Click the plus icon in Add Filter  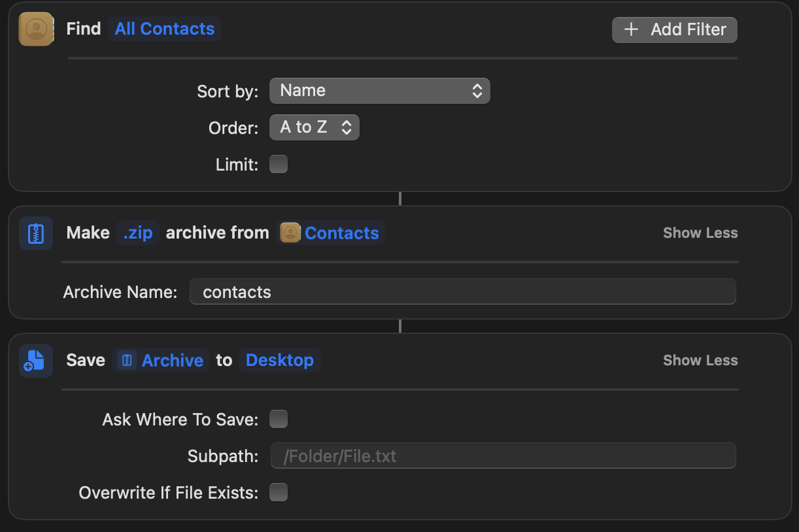point(630,29)
